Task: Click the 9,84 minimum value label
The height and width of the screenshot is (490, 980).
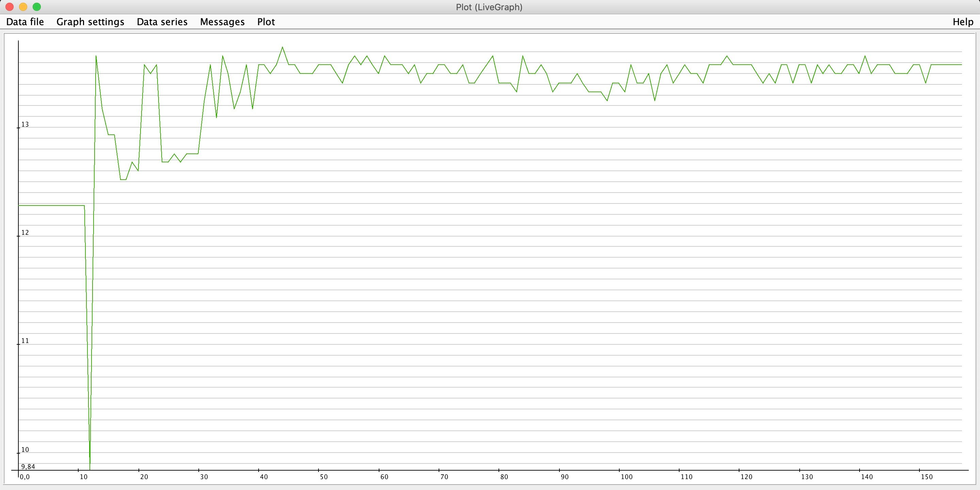Action: point(28,467)
